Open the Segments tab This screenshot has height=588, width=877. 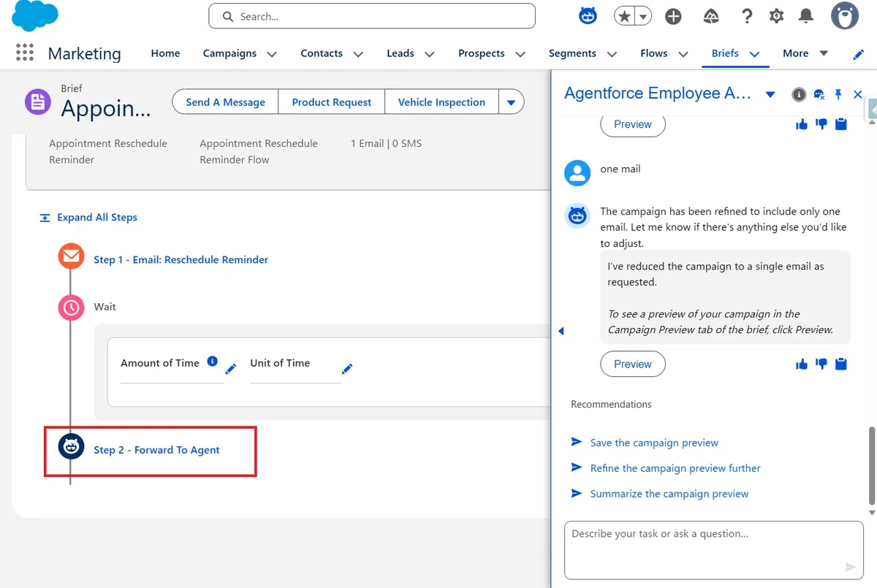[x=572, y=53]
